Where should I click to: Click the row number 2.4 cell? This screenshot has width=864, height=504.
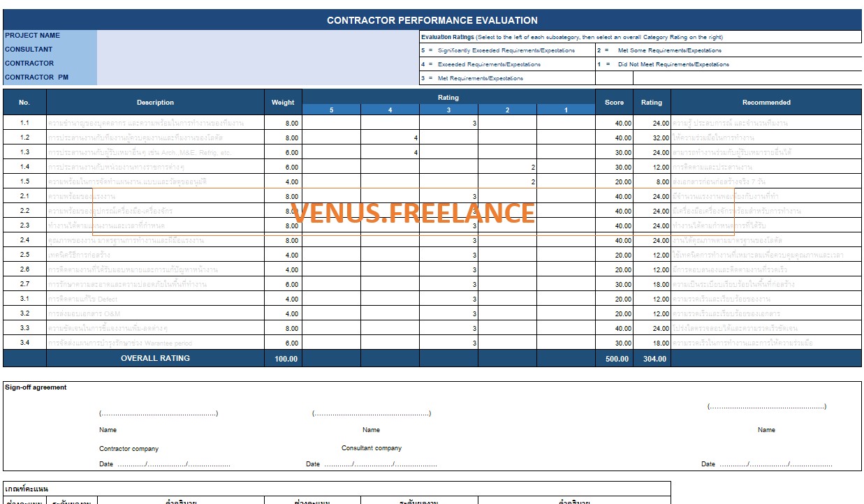tap(24, 240)
